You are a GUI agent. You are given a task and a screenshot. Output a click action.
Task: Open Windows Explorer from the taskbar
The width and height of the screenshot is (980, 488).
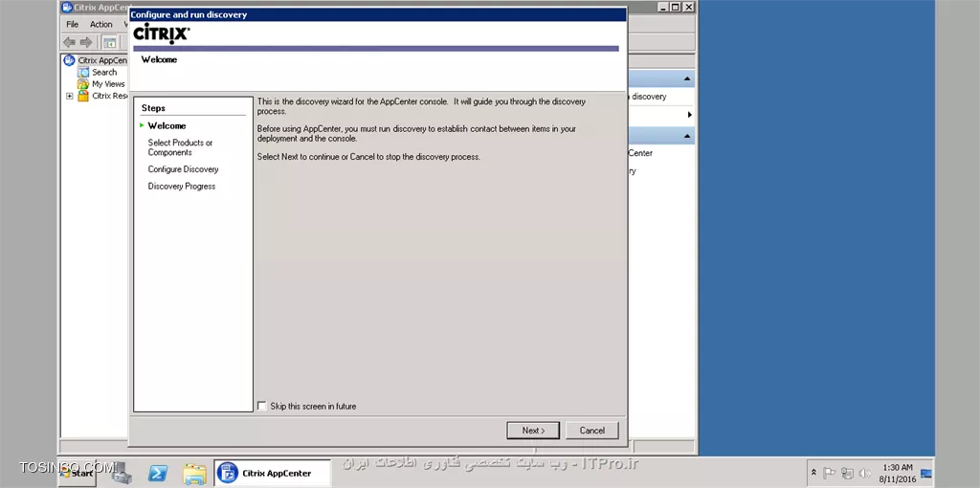coord(194,474)
